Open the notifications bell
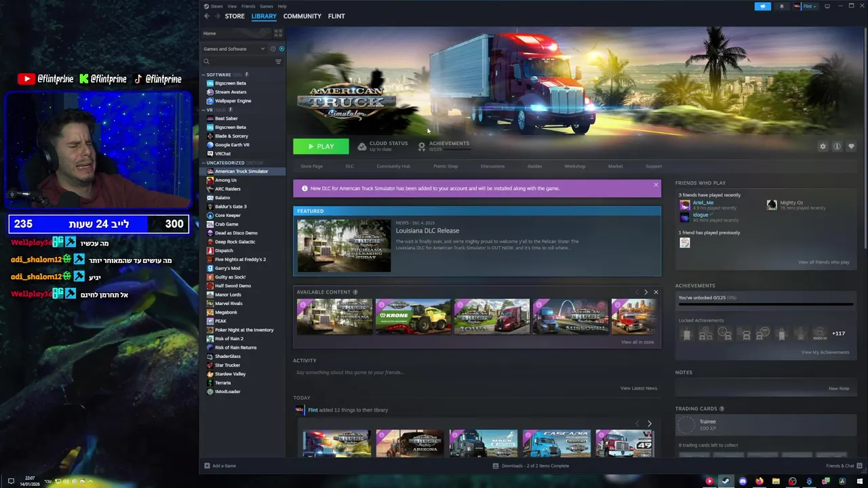The image size is (868, 488). click(x=781, y=6)
